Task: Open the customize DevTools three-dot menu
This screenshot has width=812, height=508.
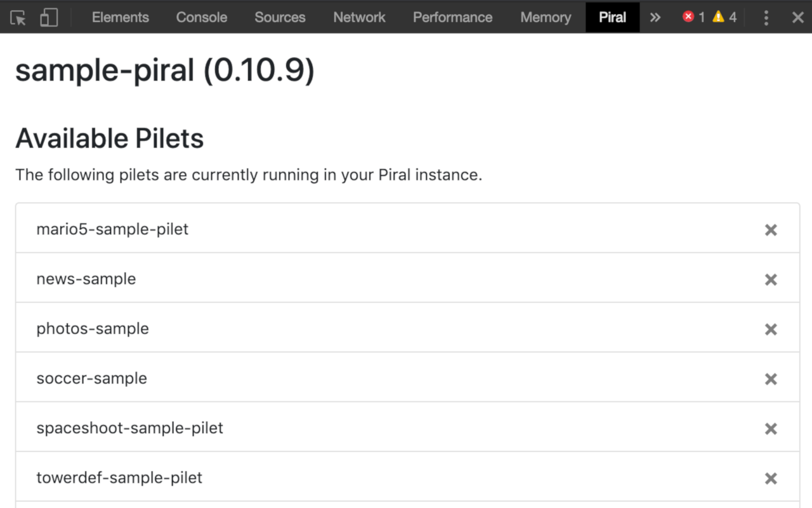Action: coord(766,17)
